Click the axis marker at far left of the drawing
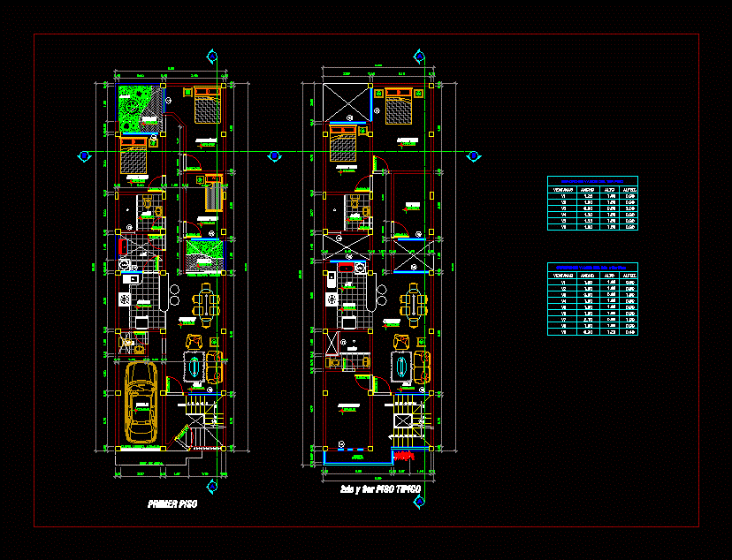The image size is (732, 560). [84, 156]
